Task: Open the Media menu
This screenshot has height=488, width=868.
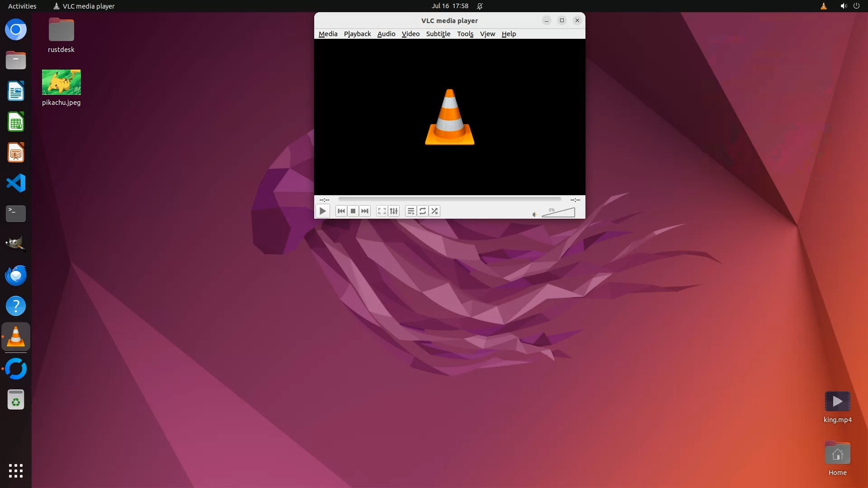Action: (328, 34)
